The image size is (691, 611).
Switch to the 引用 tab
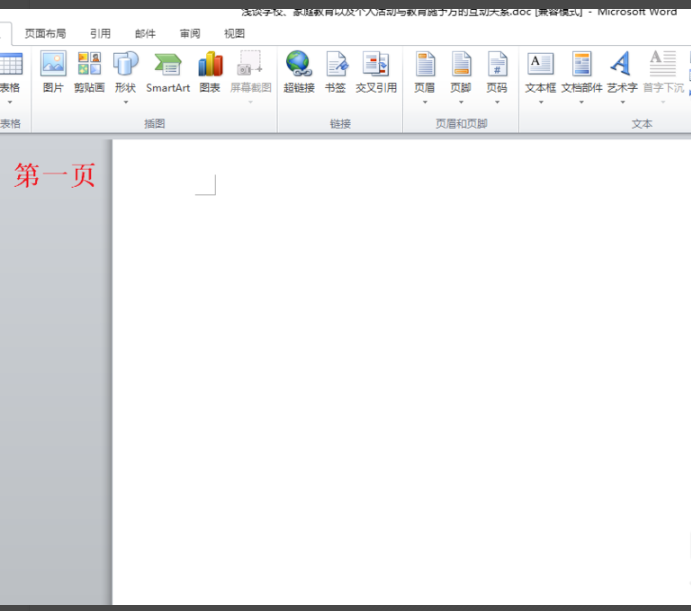click(100, 34)
